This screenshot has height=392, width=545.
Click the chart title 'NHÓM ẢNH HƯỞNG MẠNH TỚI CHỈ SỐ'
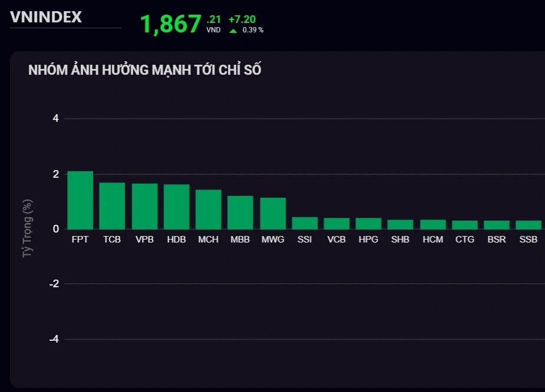144,70
